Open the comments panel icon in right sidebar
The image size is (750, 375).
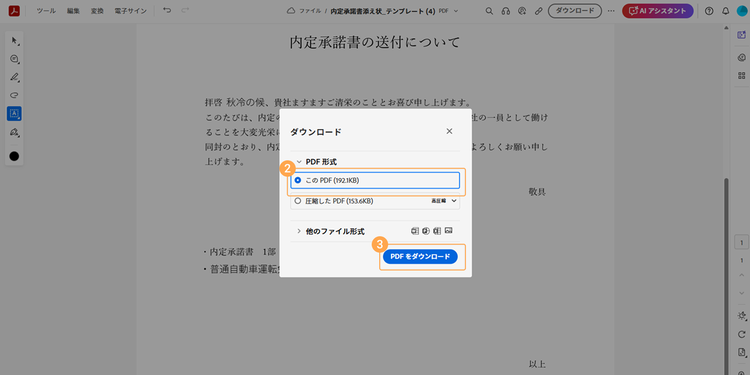[x=742, y=57]
